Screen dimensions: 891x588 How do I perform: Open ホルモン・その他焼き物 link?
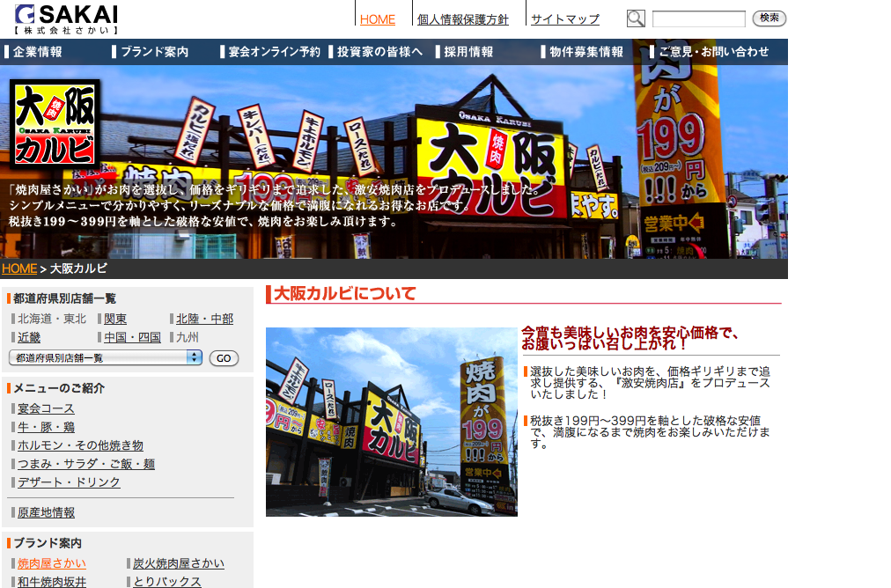pyautogui.click(x=80, y=445)
